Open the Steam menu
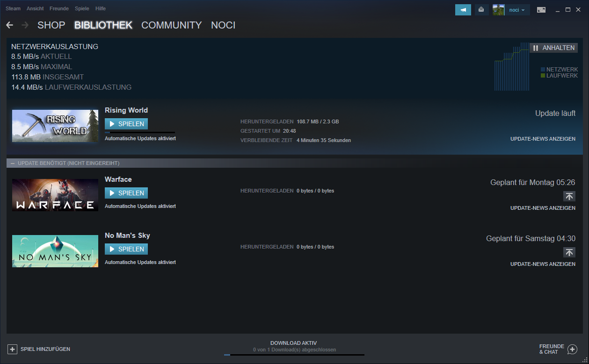589x364 pixels. coord(13,8)
